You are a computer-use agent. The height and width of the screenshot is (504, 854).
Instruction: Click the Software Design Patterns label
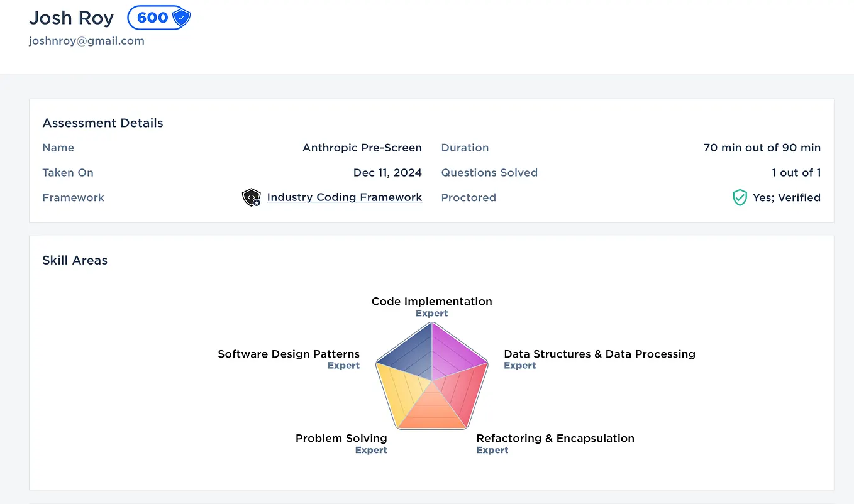(289, 354)
